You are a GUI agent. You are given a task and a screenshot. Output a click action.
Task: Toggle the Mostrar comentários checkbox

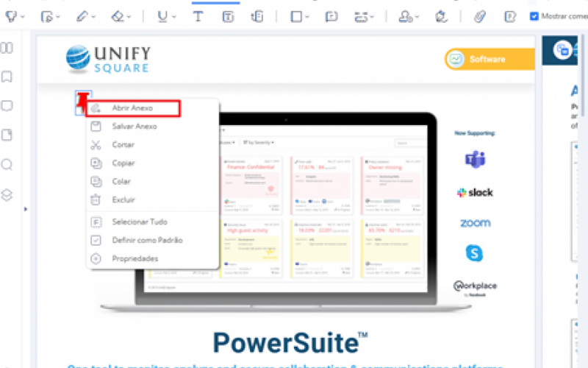534,16
